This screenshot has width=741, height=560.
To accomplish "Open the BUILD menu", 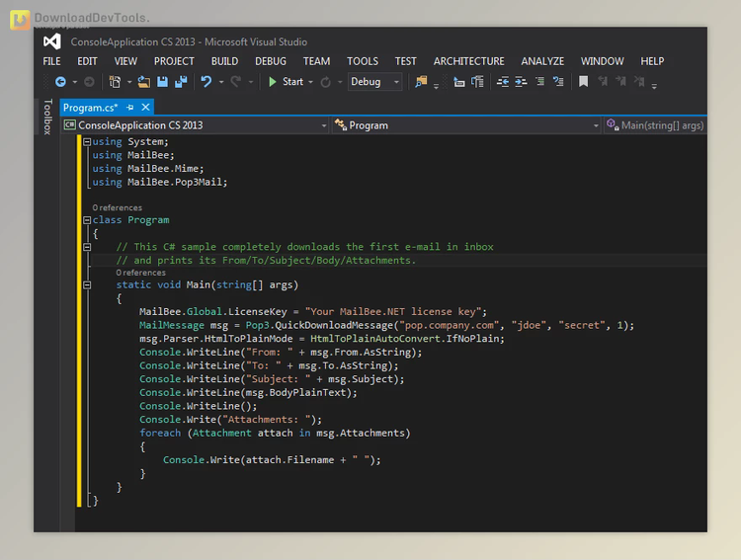I will 224,61.
